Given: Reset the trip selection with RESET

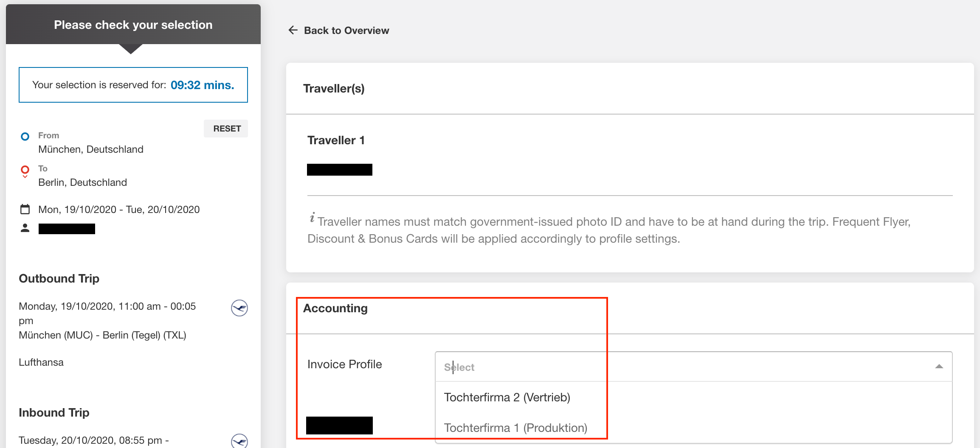Looking at the screenshot, I should tap(227, 129).
